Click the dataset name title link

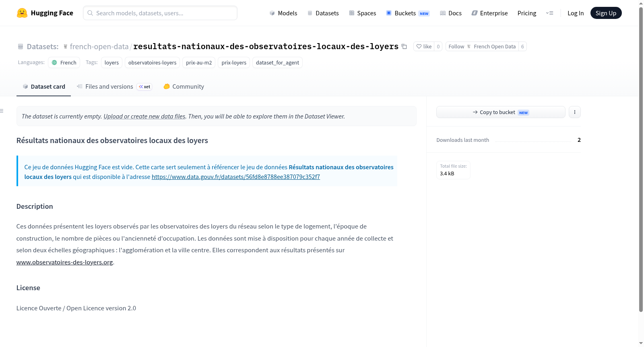tap(266, 46)
